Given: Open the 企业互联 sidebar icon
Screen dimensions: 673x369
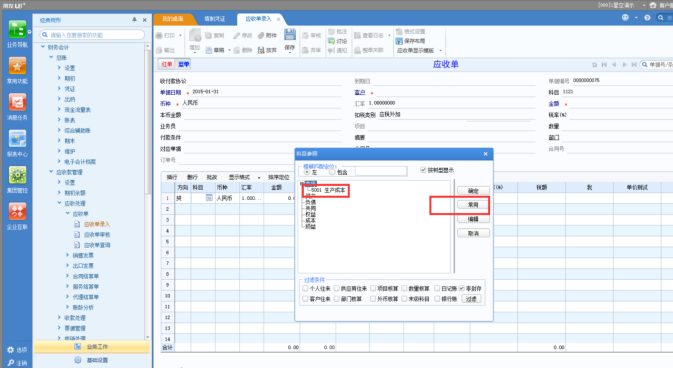Looking at the screenshot, I should (17, 212).
